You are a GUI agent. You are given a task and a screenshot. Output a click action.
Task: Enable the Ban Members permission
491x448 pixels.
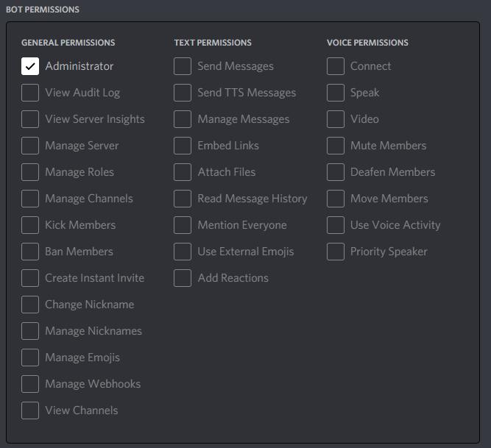(x=30, y=252)
